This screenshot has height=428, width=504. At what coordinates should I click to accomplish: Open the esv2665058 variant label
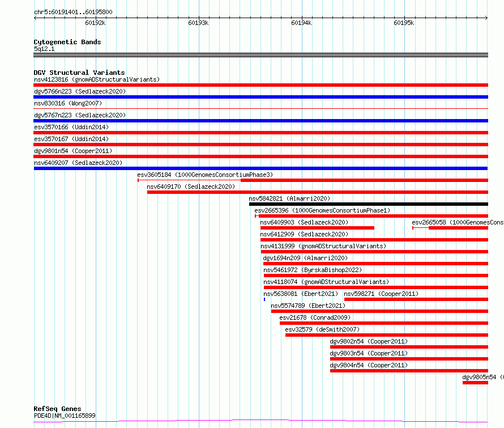[458, 222]
